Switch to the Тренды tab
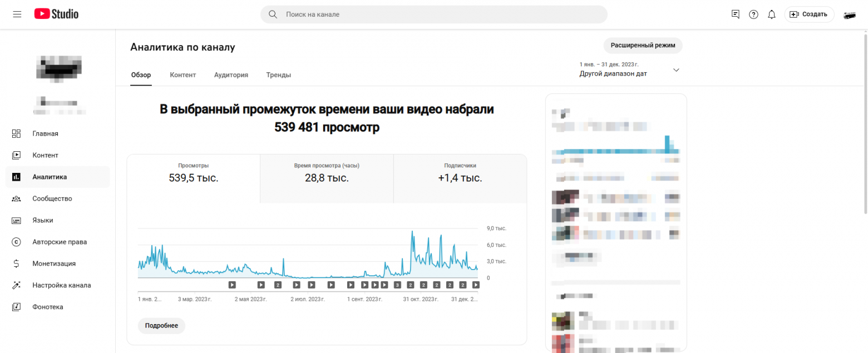The height and width of the screenshot is (353, 868). 278,75
